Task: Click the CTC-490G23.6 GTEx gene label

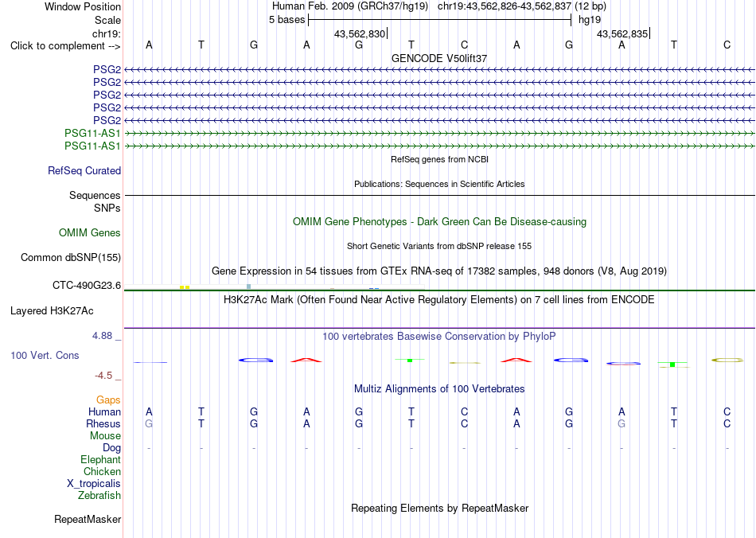Action: tap(87, 286)
